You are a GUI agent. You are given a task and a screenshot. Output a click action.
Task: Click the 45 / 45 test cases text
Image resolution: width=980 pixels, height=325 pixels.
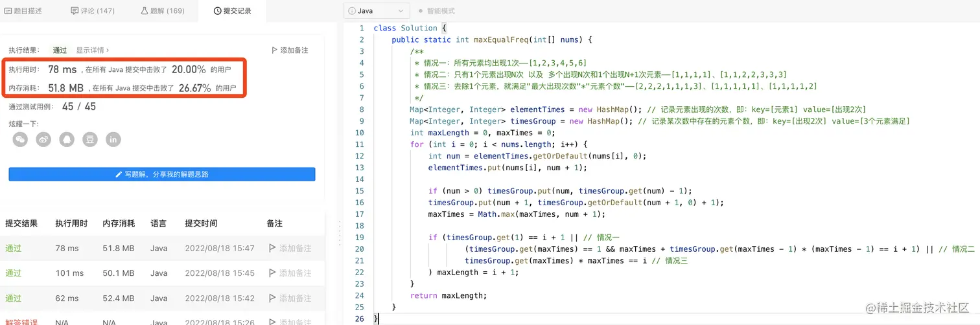pos(78,107)
